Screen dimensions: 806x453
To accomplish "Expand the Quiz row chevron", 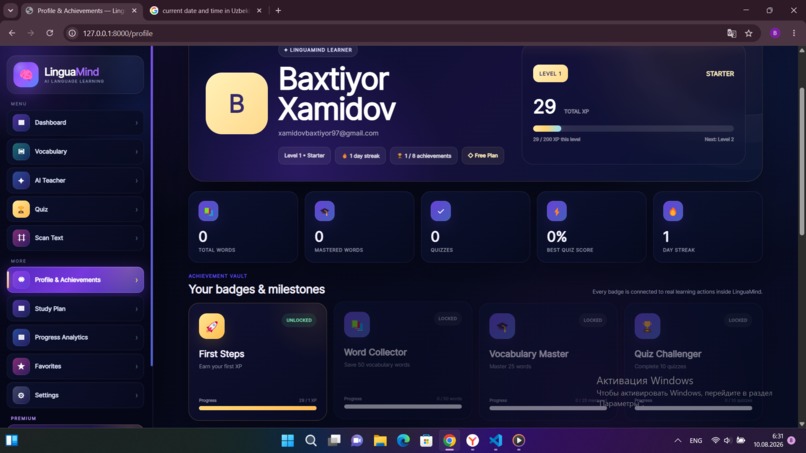I will (x=136, y=209).
